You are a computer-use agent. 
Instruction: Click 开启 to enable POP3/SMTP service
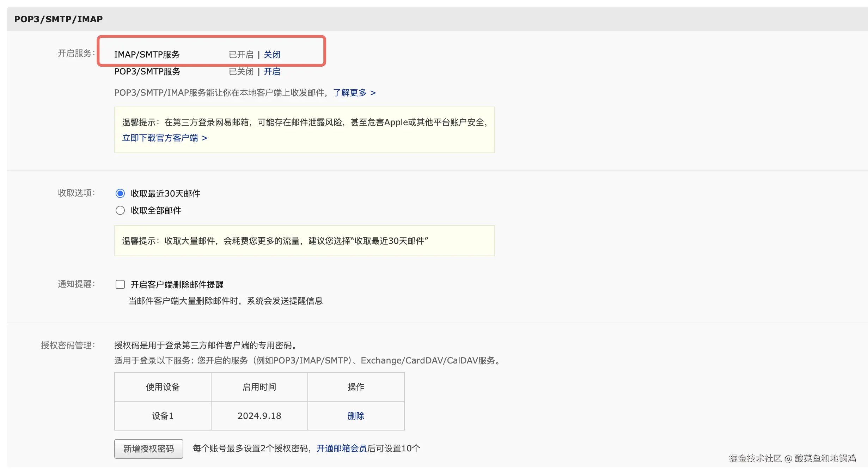[272, 72]
